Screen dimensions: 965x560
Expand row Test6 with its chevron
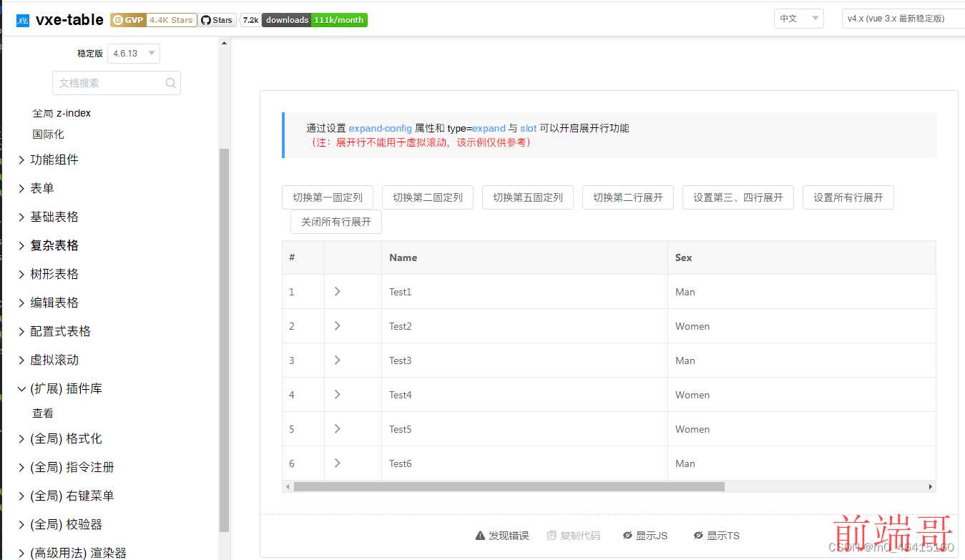point(337,463)
